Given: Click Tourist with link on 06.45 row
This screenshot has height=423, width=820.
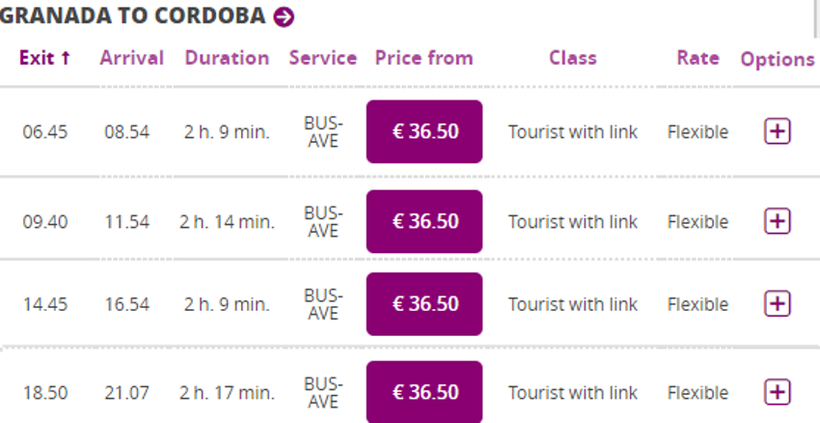Looking at the screenshot, I should (572, 131).
